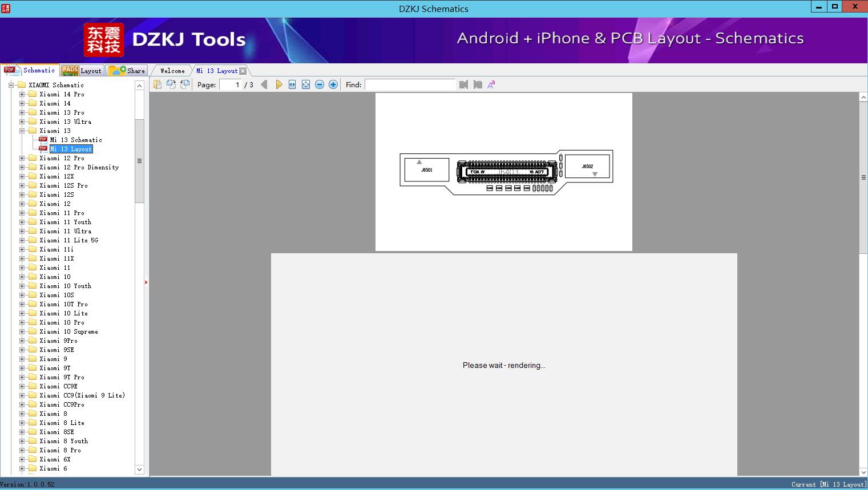Image resolution: width=868 pixels, height=490 pixels.
Task: Expand the Xiaomi 13 Pro node
Action: [x=22, y=112]
